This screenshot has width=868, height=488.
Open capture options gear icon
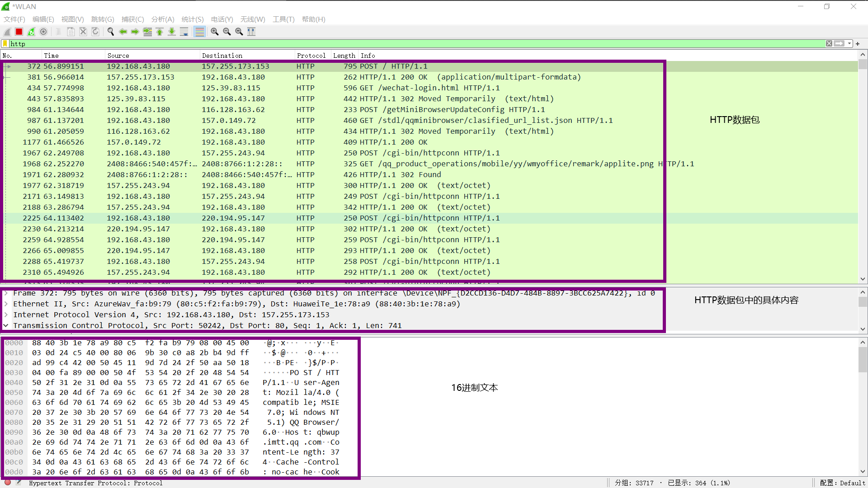(43, 32)
